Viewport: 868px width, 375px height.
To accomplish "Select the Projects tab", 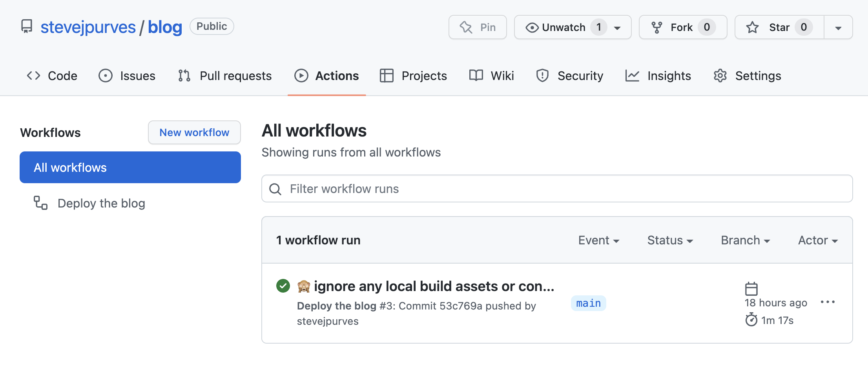I will coord(413,76).
